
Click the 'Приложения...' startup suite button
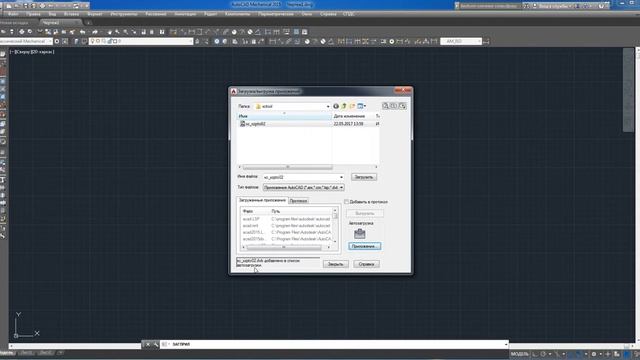pyautogui.click(x=364, y=247)
